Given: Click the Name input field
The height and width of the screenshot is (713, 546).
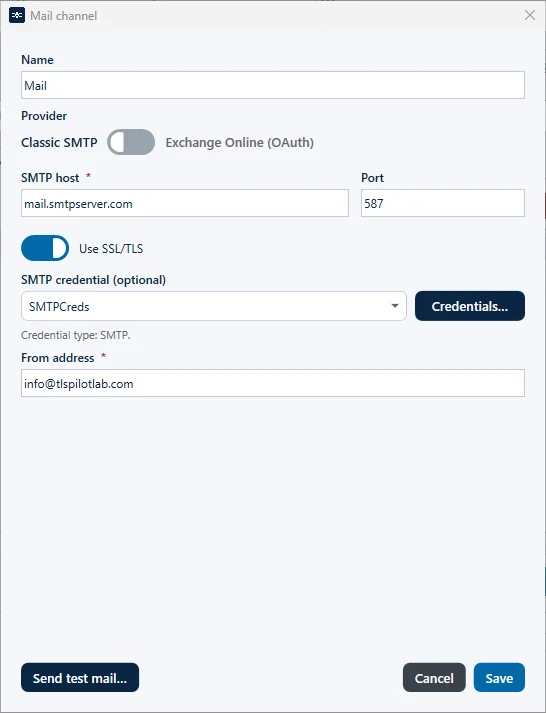Looking at the screenshot, I should click(x=273, y=85).
